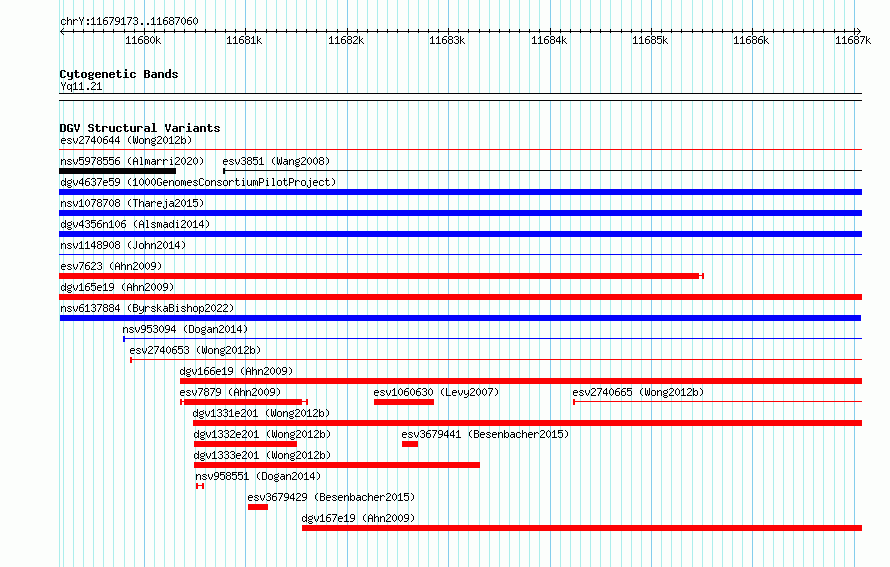The height and width of the screenshot is (567, 890).
Task: Click the 11683k ruler tick label
Action: tap(447, 40)
